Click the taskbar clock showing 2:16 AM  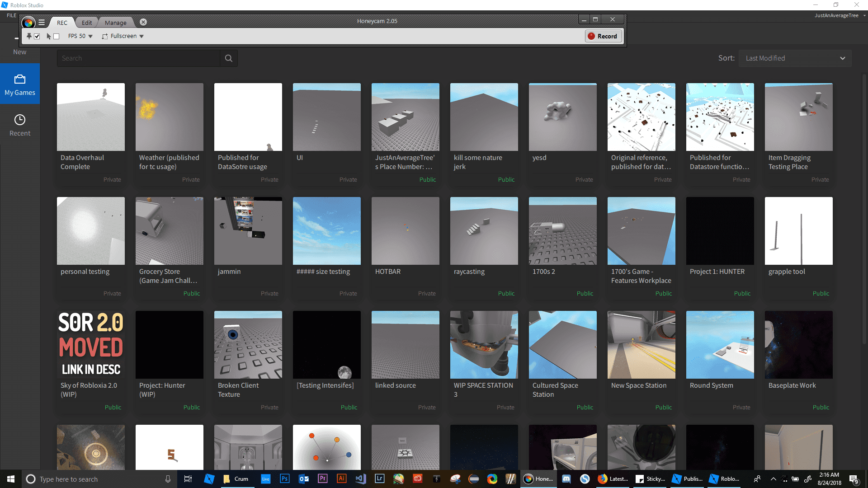tap(829, 479)
